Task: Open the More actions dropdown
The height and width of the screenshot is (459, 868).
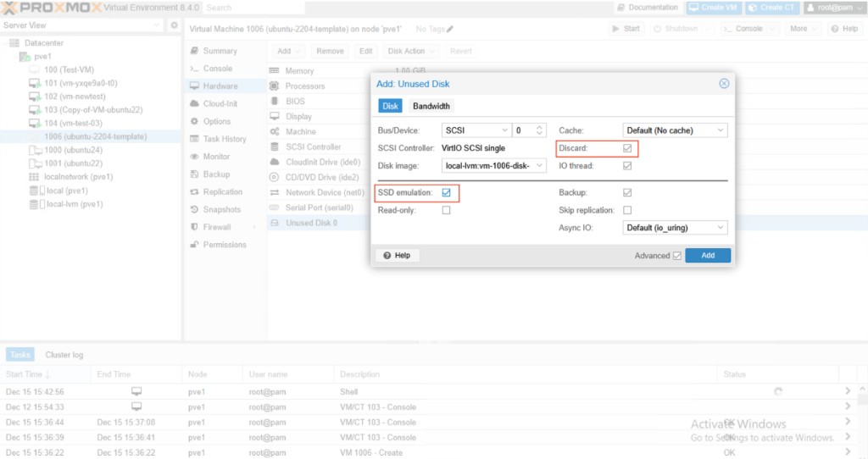Action: (x=802, y=29)
